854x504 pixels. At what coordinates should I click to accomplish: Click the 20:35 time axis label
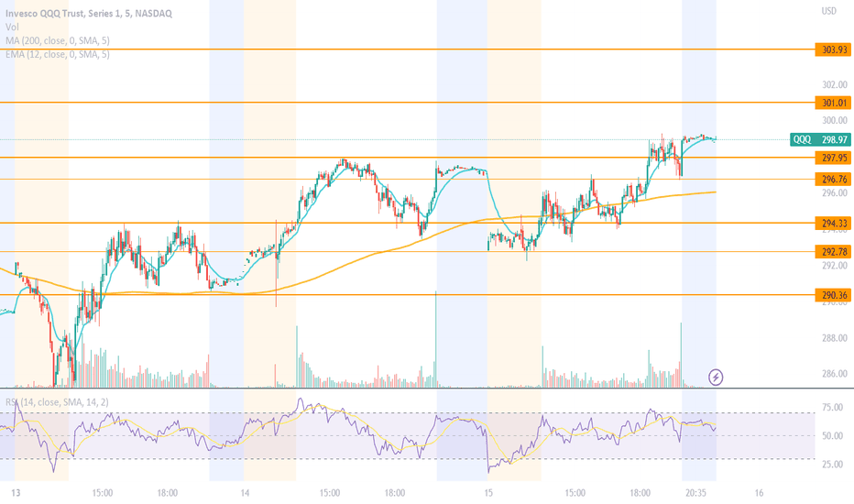pyautogui.click(x=695, y=493)
